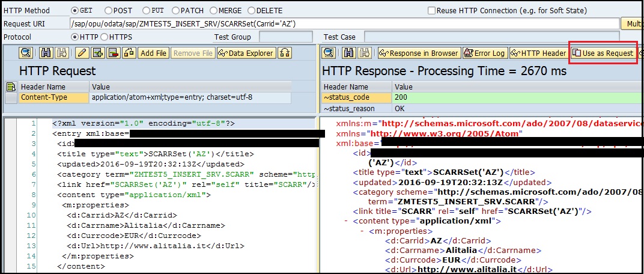Click request line 10 d:Carrid AZ
This screenshot has width=644, height=274.
(122, 215)
